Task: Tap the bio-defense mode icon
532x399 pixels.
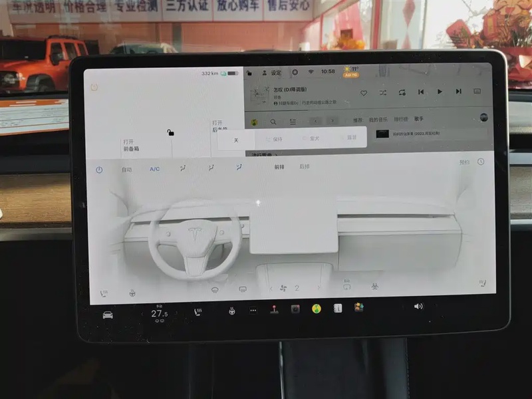Action: point(374,287)
